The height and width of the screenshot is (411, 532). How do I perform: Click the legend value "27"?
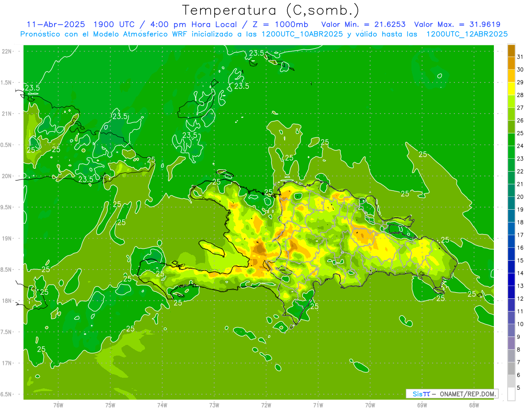[x=520, y=108]
